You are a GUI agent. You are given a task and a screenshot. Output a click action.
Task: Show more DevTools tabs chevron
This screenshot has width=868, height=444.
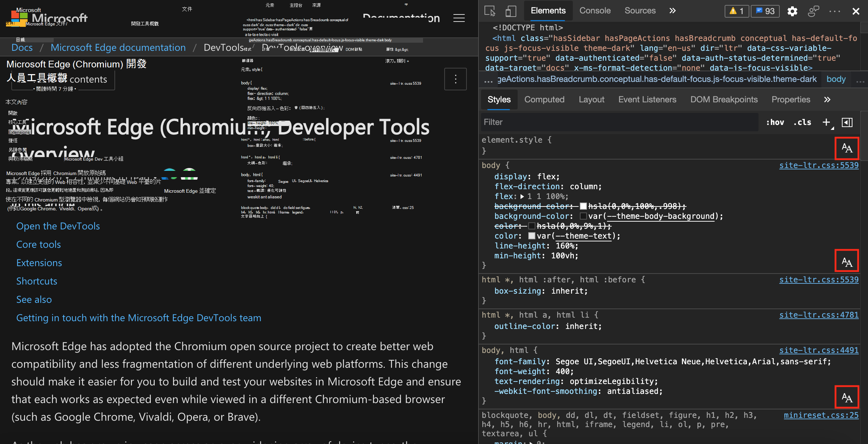click(672, 11)
